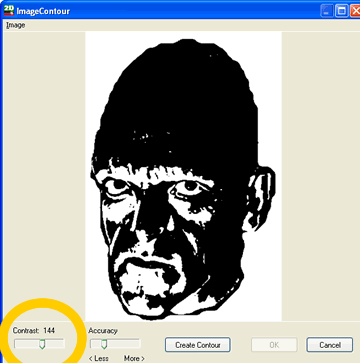This screenshot has width=360, height=363.
Task: Click the "More >" accuracy label
Action: tap(134, 358)
